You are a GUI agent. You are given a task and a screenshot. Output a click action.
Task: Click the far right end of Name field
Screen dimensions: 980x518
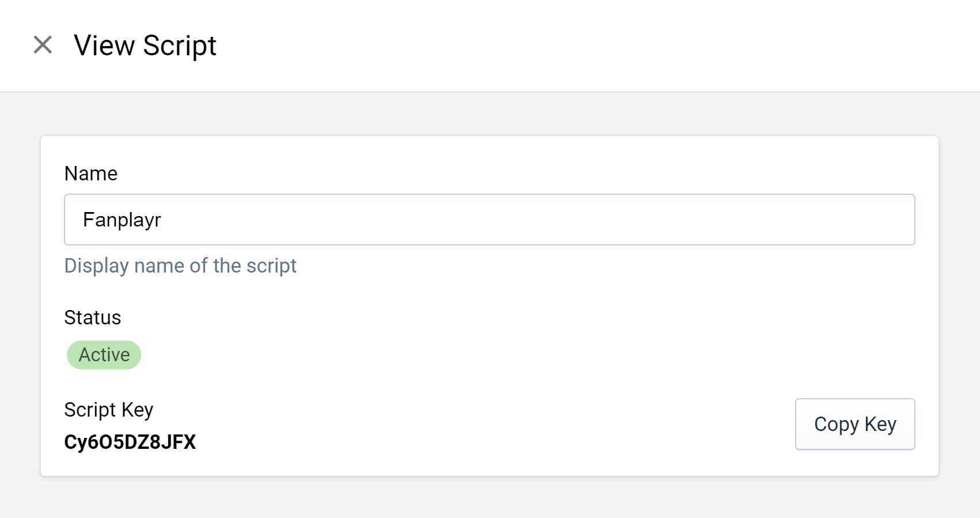tap(899, 220)
